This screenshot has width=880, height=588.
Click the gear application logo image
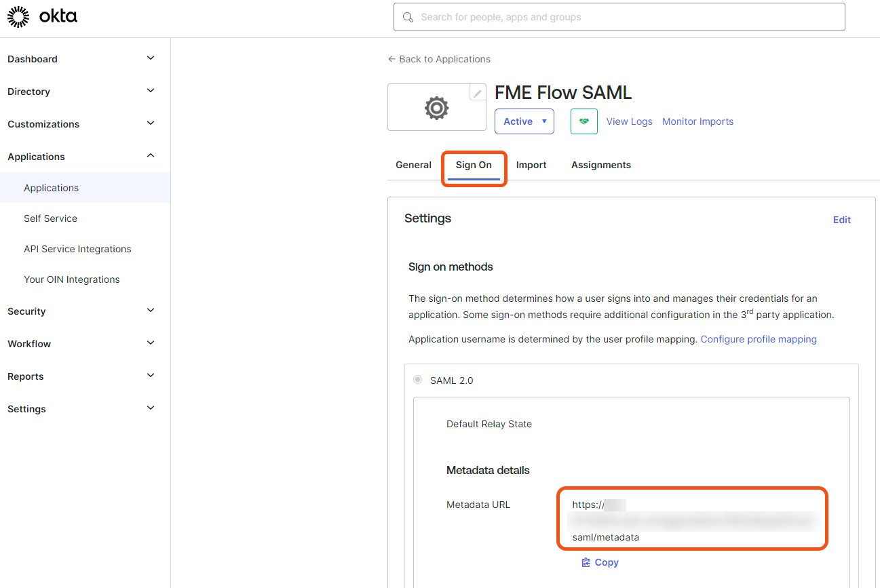[x=436, y=108]
